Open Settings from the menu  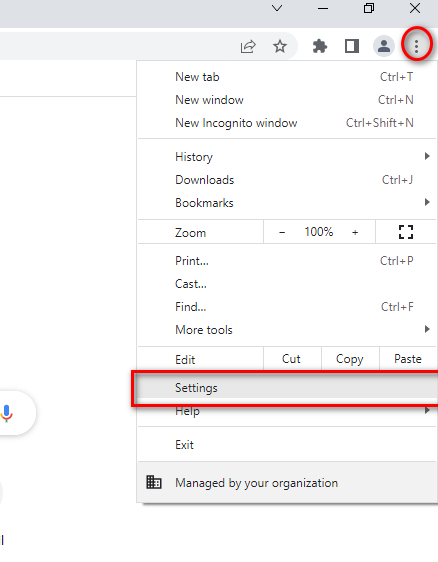tap(287, 388)
